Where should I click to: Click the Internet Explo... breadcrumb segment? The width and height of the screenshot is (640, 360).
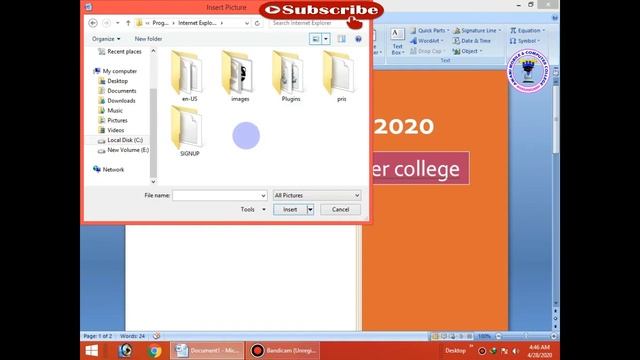[197, 23]
